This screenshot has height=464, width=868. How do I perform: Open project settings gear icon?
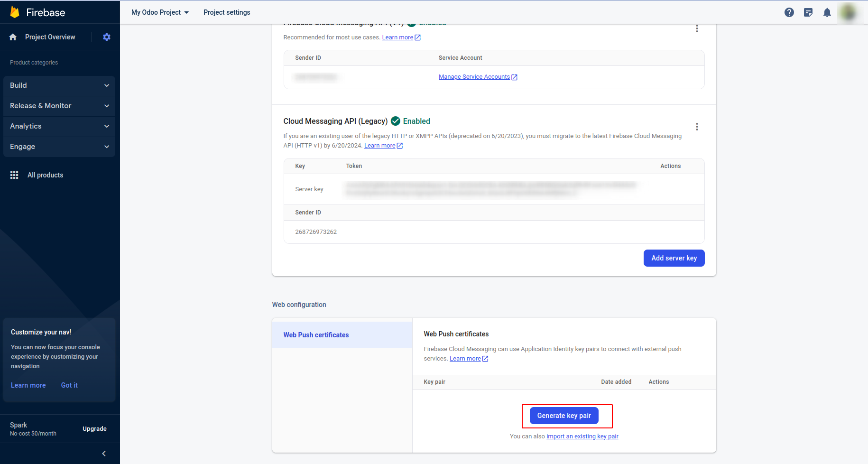click(x=107, y=37)
